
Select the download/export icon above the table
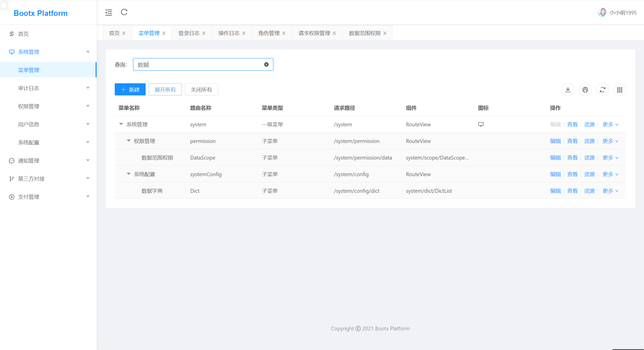pos(568,89)
